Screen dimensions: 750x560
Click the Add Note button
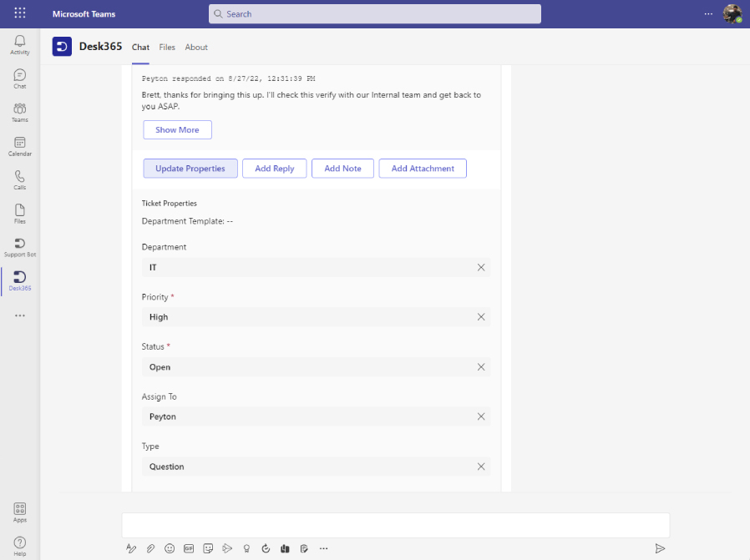(x=342, y=169)
